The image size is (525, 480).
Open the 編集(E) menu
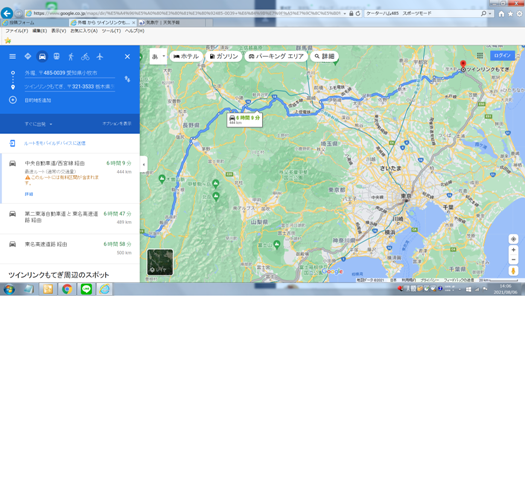pyautogui.click(x=40, y=31)
